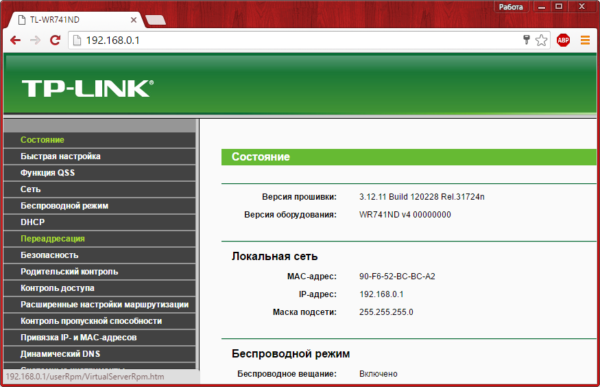Click the page icon in address bar
600x387 pixels.
coord(77,40)
